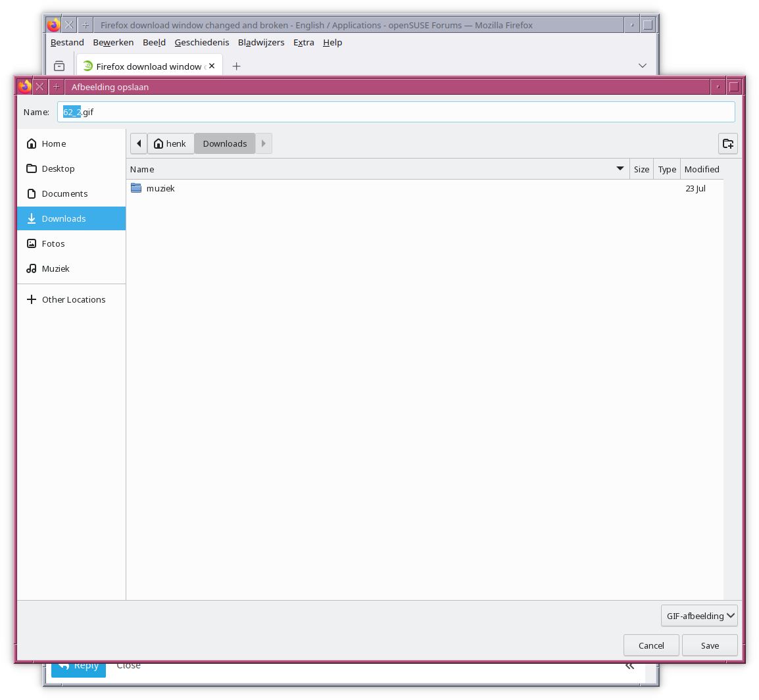Click the double chevron icon on forum page

(x=629, y=666)
